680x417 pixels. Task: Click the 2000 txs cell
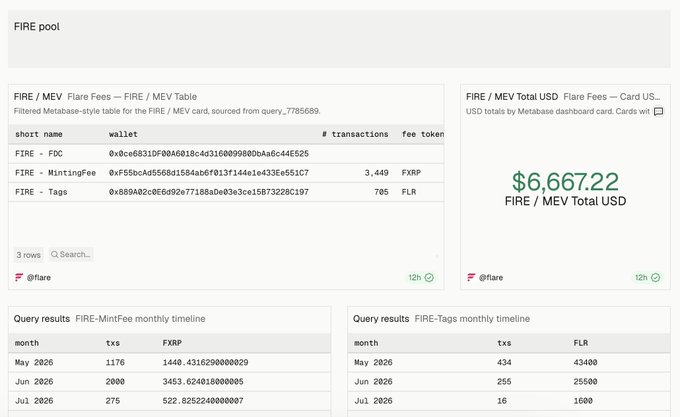pos(115,381)
